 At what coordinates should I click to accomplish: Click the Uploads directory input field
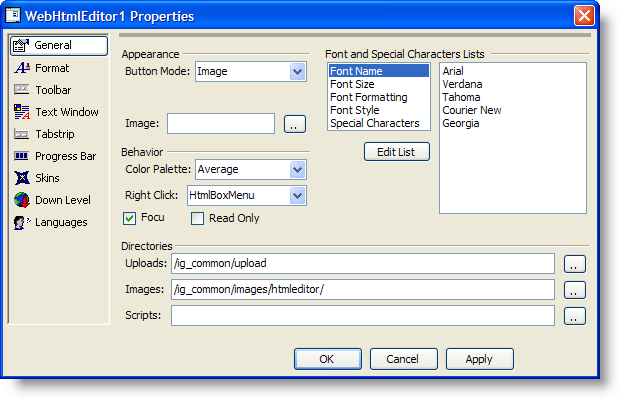point(363,263)
